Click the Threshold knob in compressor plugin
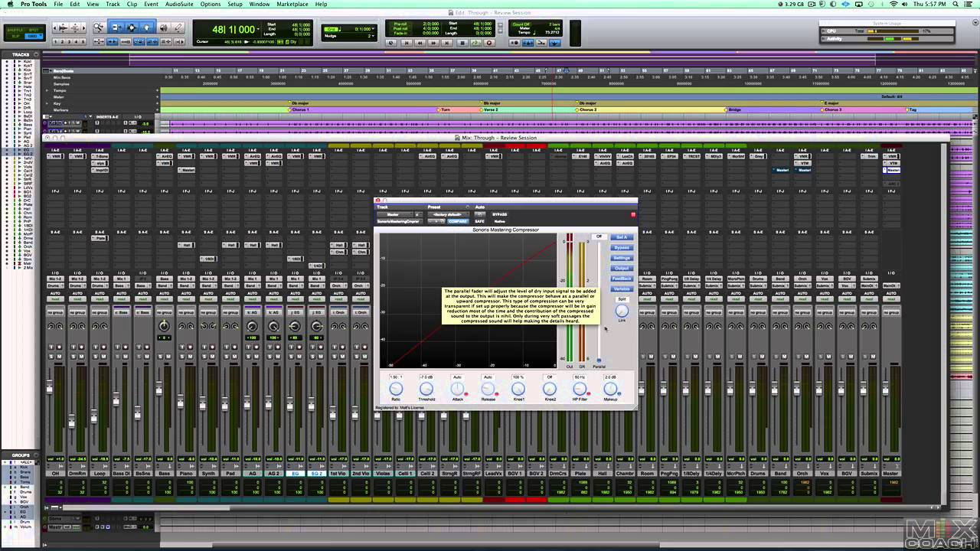Viewport: 980px width, 551px height. pos(426,389)
